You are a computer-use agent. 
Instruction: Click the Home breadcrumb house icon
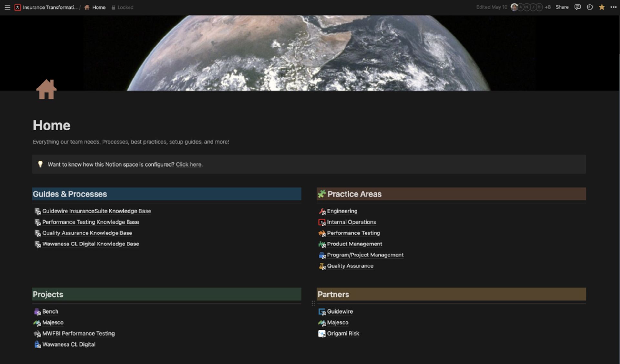[x=87, y=7]
